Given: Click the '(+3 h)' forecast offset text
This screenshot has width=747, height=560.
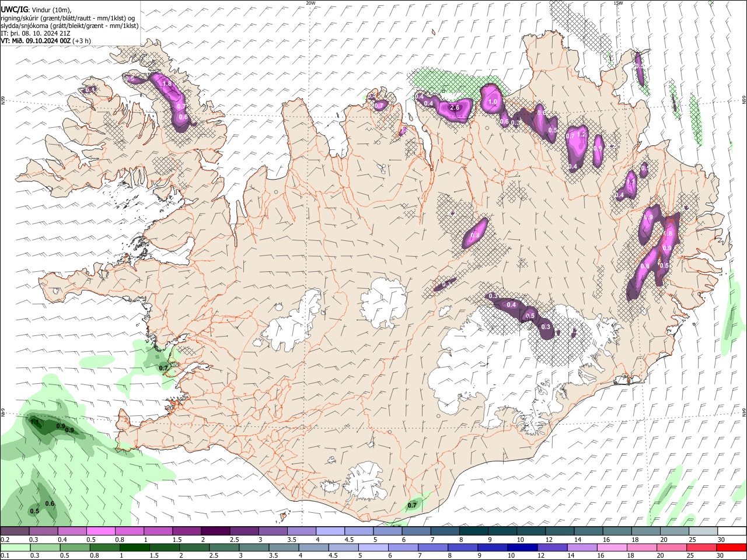Looking at the screenshot, I should (82, 41).
